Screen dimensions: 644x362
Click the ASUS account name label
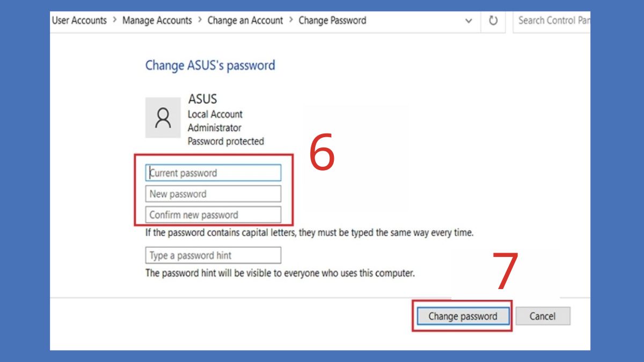[202, 99]
